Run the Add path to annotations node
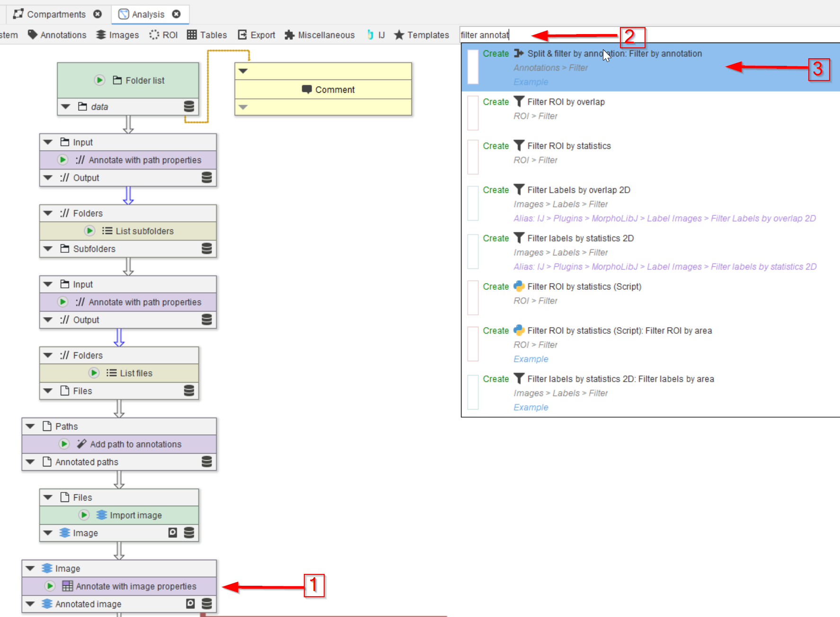840x617 pixels. coord(64,444)
